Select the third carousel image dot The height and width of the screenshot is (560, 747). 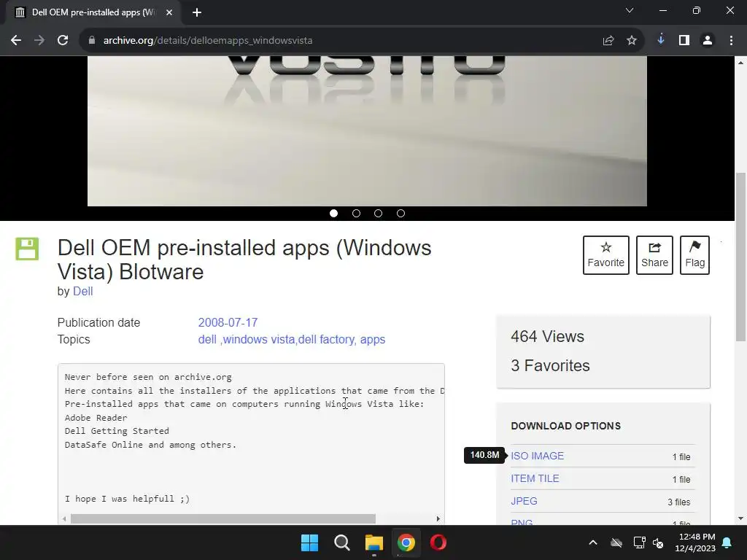click(379, 214)
